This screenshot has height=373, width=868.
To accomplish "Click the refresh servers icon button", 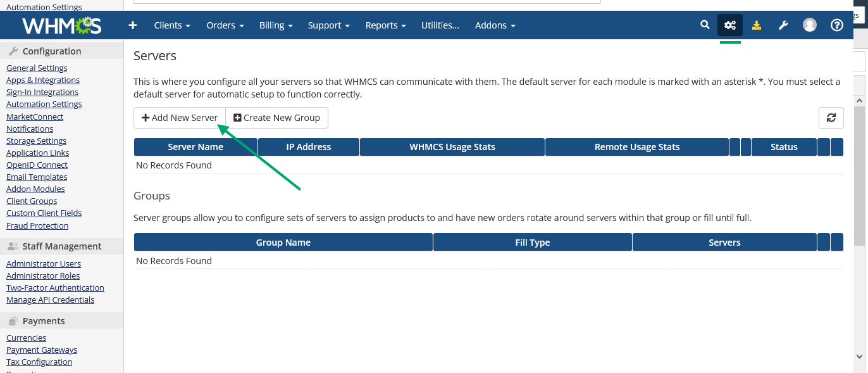I will tap(831, 118).
